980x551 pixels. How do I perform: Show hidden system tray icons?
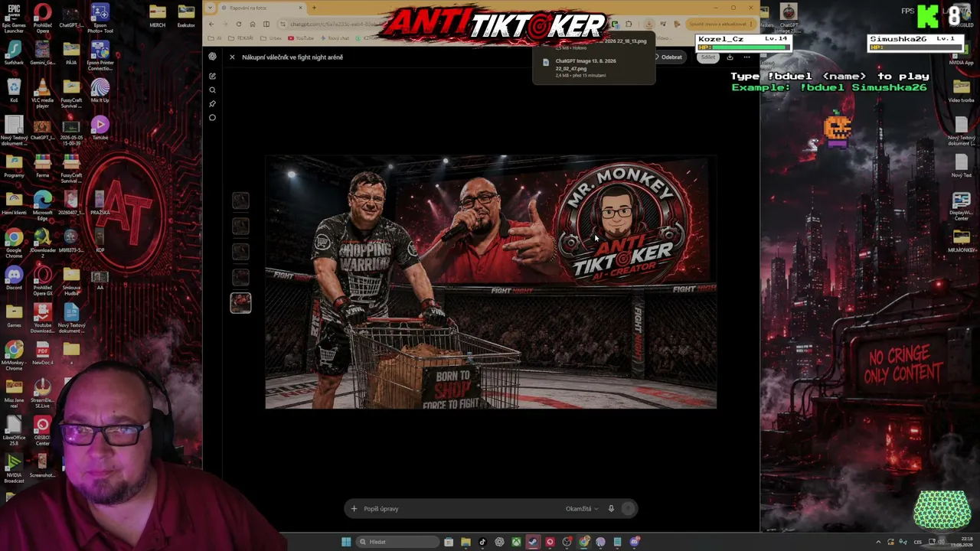click(879, 542)
